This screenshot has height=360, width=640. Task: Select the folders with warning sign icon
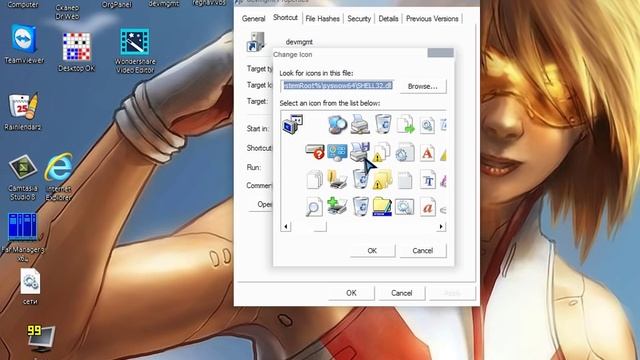tap(382, 180)
